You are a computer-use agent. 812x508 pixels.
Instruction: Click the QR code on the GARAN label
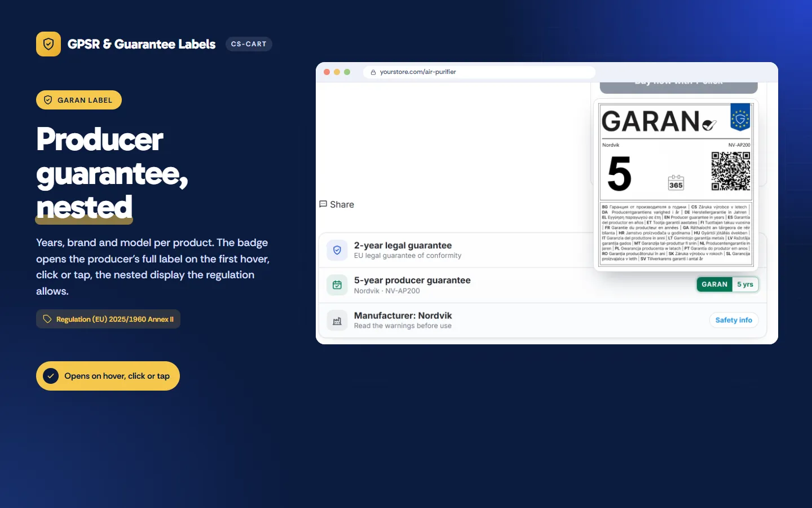pyautogui.click(x=731, y=171)
